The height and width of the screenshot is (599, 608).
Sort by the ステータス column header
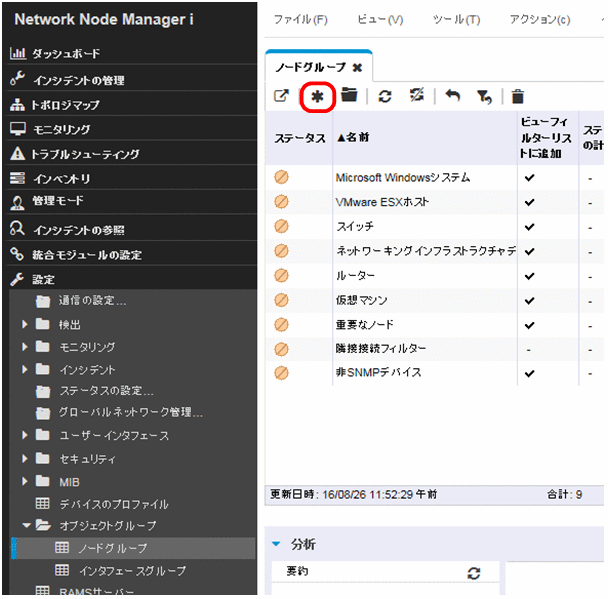(299, 138)
